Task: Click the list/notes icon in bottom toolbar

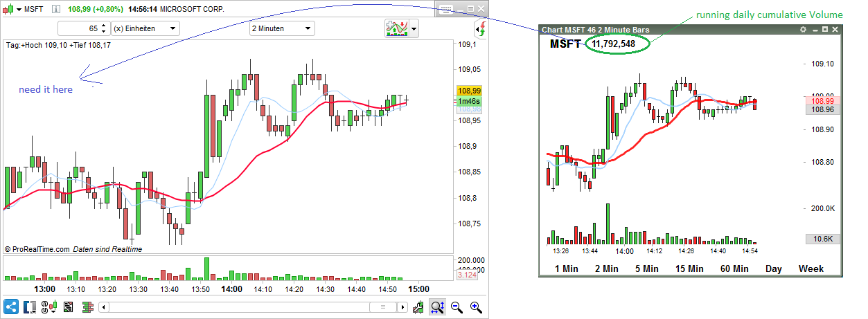Action: tap(69, 307)
